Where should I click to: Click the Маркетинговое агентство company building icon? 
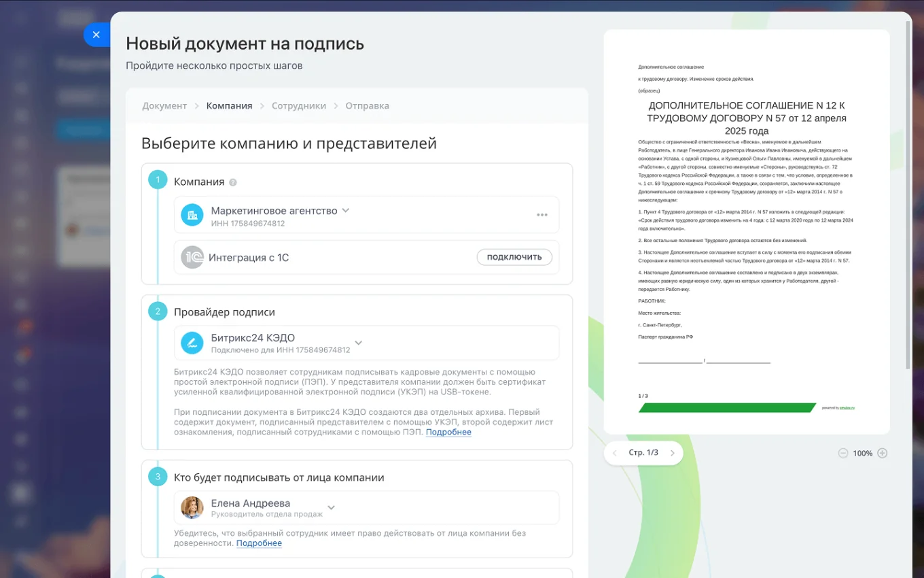point(192,215)
